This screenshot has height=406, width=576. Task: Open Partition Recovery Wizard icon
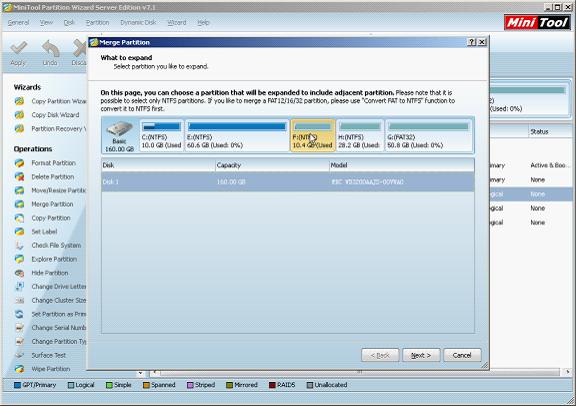[x=19, y=129]
